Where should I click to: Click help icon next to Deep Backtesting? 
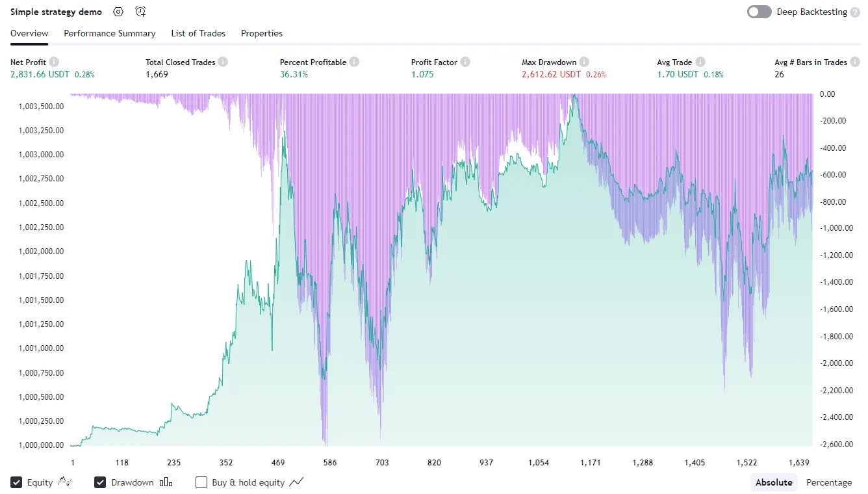[854, 12]
